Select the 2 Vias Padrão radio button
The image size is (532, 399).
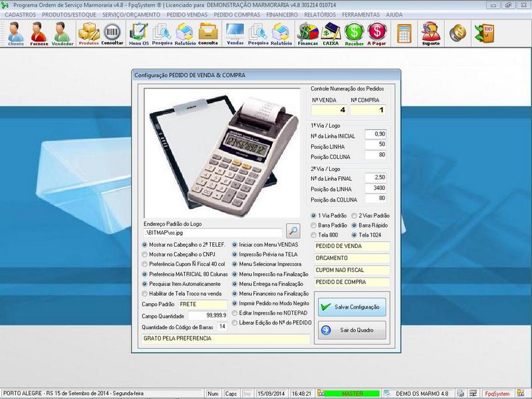point(354,215)
